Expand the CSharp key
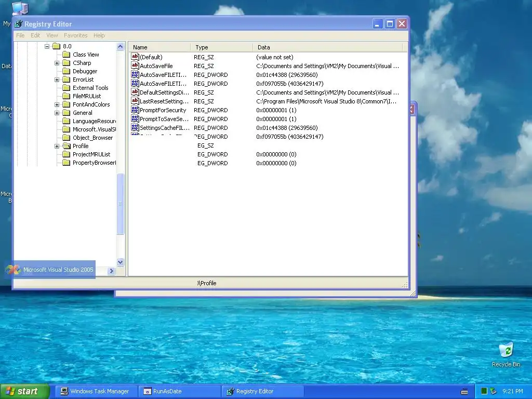This screenshot has height=399, width=532. pos(57,63)
